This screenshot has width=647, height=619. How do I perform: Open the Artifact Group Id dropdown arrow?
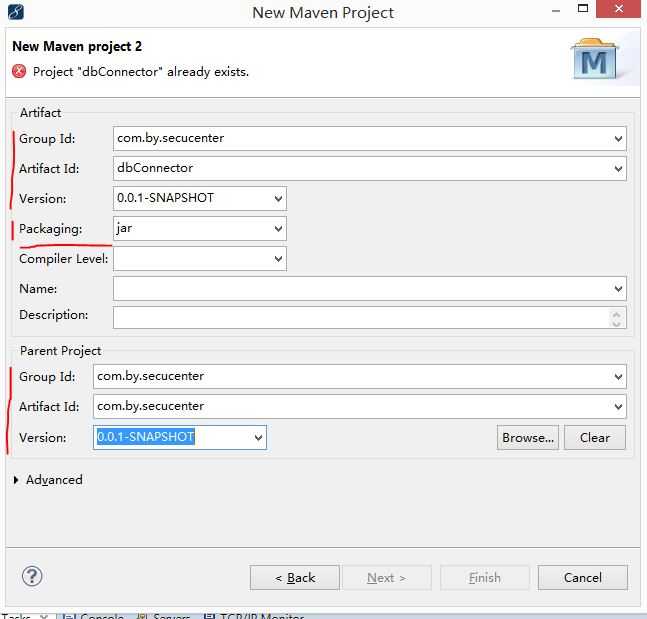(618, 139)
